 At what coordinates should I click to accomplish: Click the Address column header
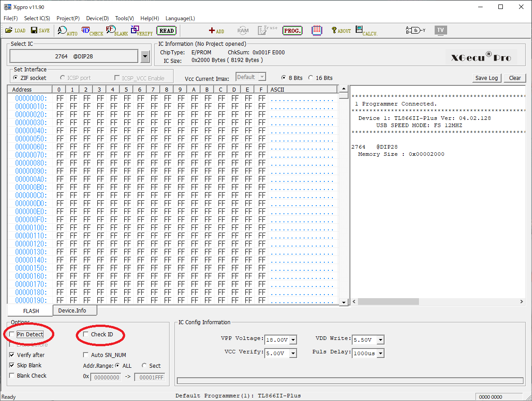pyautogui.click(x=30, y=89)
